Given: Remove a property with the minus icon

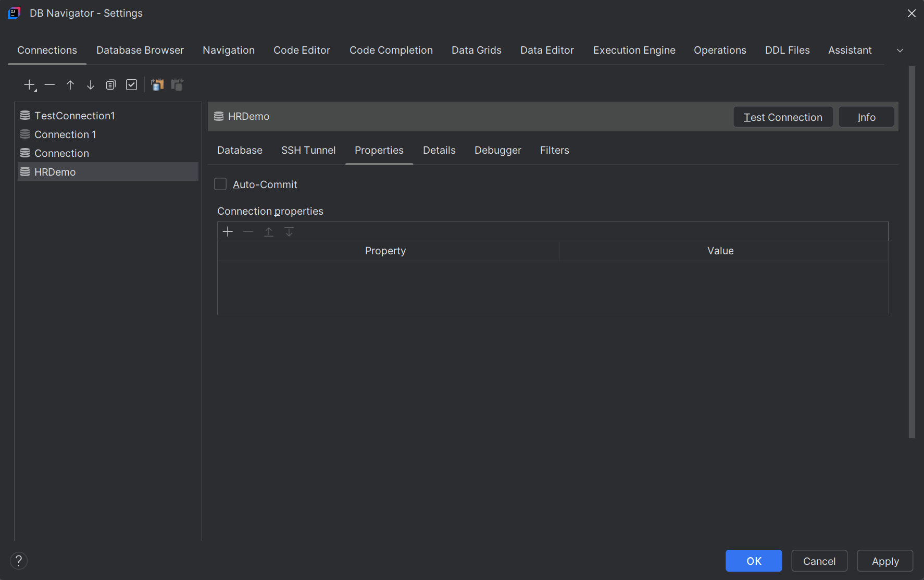Looking at the screenshot, I should coord(248,231).
